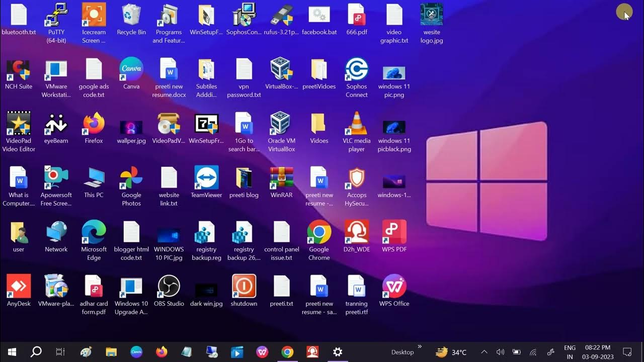Select the VLC media player icon

tap(356, 124)
